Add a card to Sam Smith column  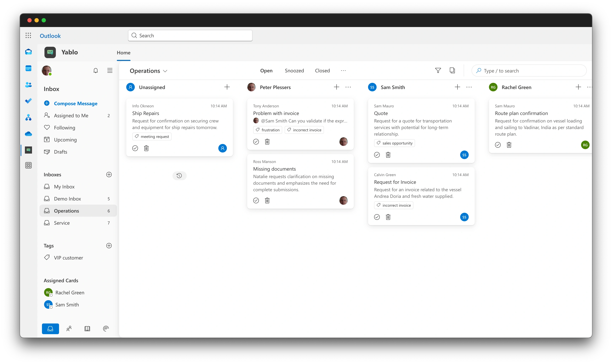coord(457,87)
